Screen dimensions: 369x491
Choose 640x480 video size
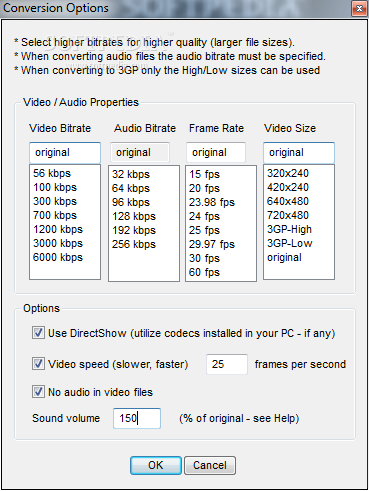pos(288,201)
